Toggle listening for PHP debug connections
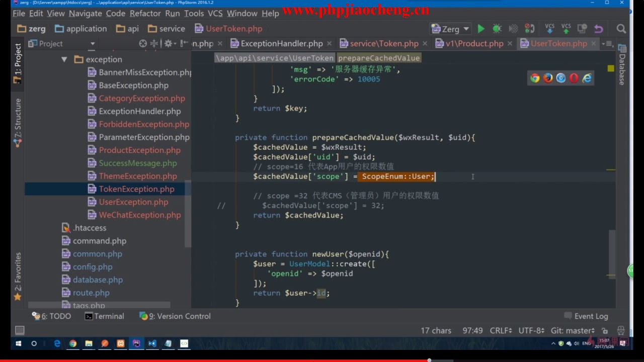The image size is (644, 362). pos(530,29)
